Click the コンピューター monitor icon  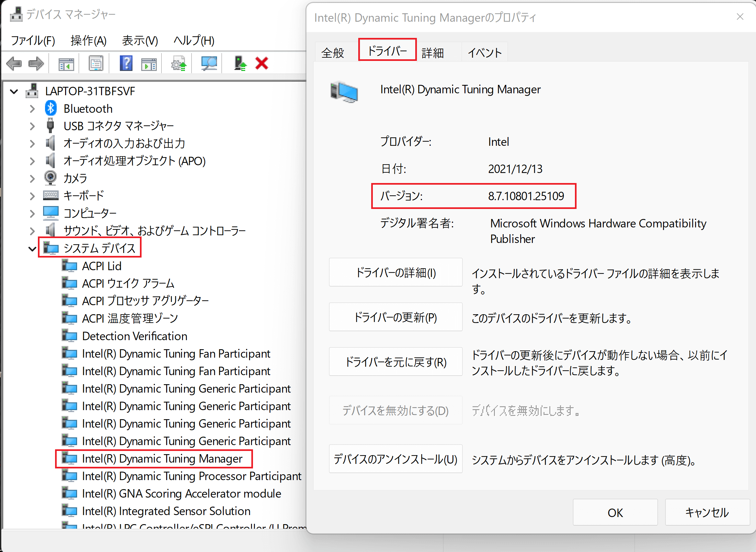pos(51,213)
